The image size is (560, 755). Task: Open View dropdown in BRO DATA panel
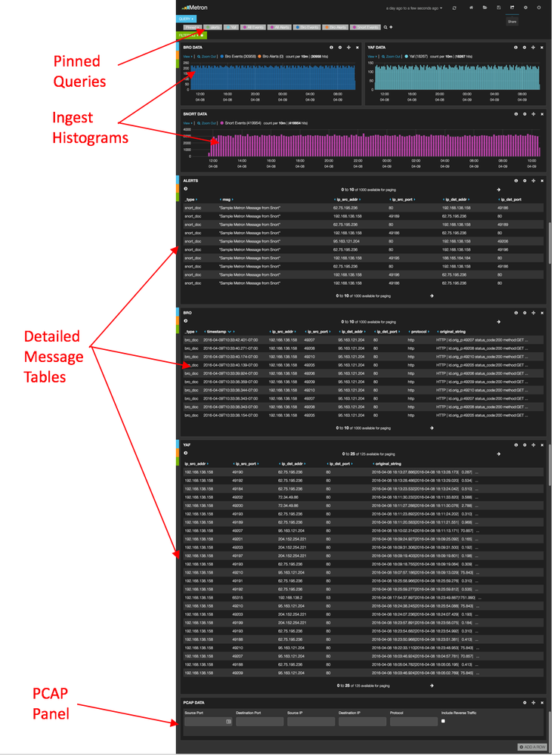[x=187, y=57]
